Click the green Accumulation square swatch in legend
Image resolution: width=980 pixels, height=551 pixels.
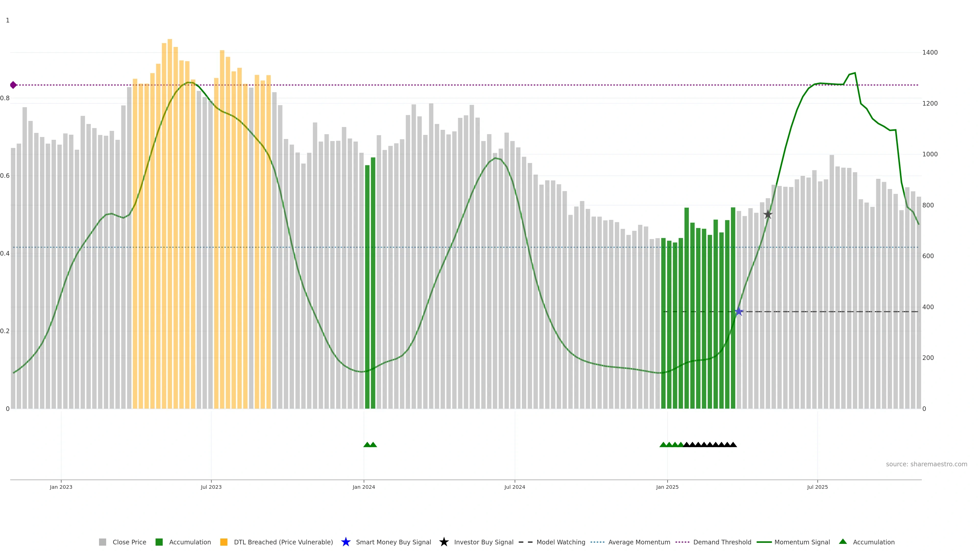(x=159, y=542)
